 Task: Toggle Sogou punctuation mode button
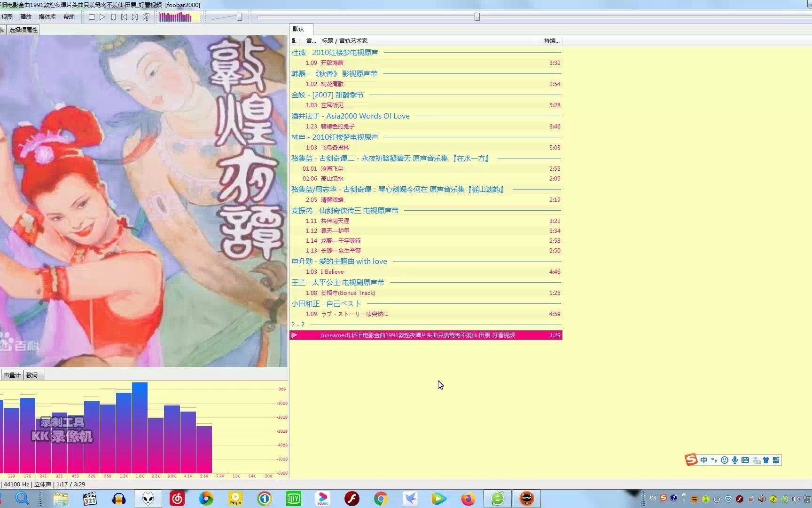point(714,460)
